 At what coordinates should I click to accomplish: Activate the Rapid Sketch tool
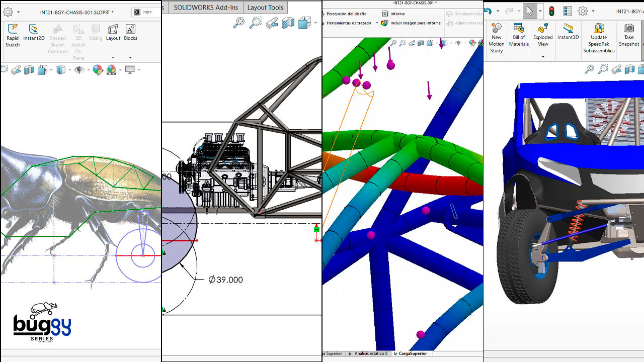(x=13, y=35)
